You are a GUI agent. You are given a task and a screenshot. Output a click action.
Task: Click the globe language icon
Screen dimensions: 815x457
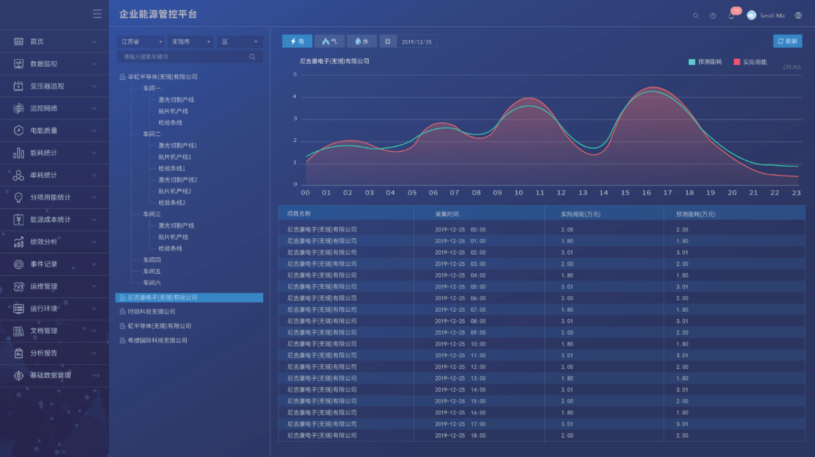point(798,15)
